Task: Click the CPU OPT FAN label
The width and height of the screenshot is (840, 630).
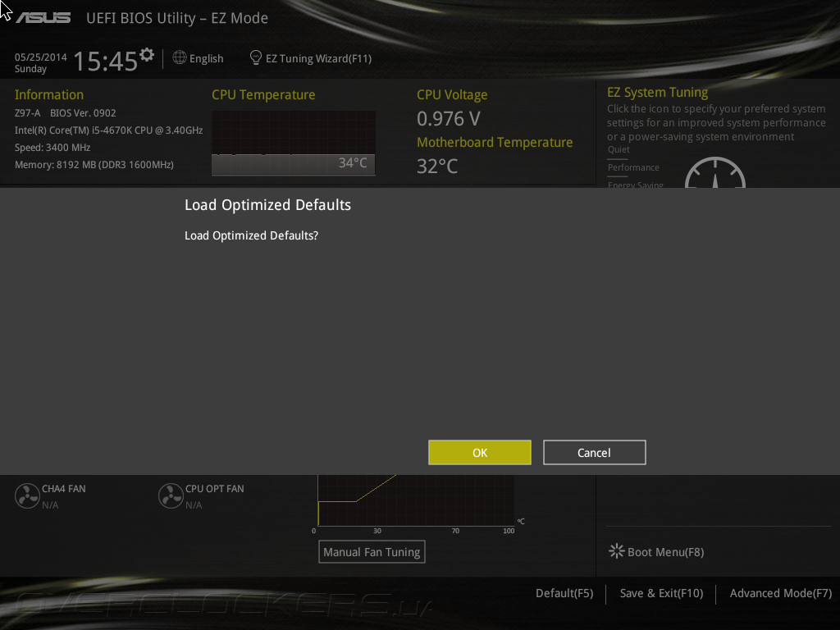Action: click(x=214, y=489)
